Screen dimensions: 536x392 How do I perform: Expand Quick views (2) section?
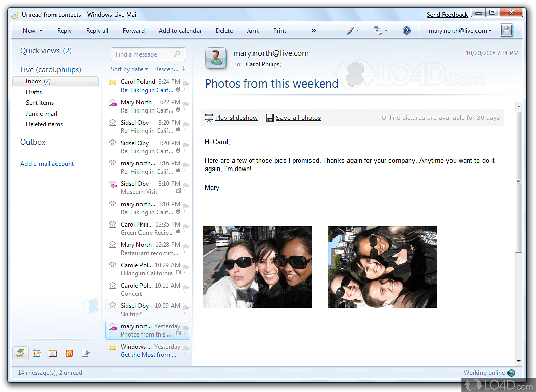(x=46, y=51)
